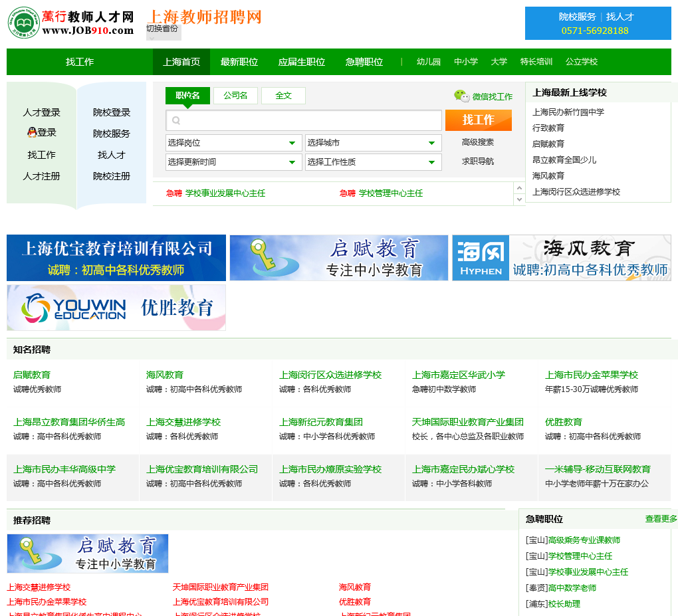Open the 选择工作性质 dropdown
The width and height of the screenshot is (678, 616).
pos(373,162)
